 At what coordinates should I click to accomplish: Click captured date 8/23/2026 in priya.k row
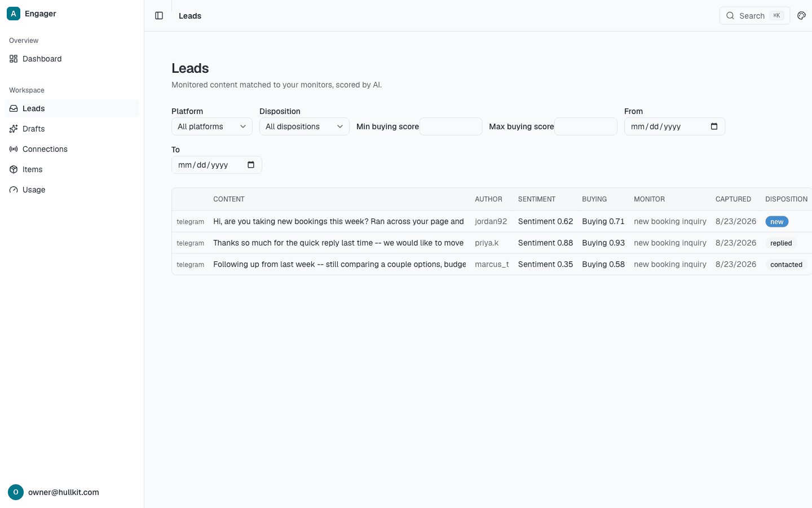[x=736, y=243]
